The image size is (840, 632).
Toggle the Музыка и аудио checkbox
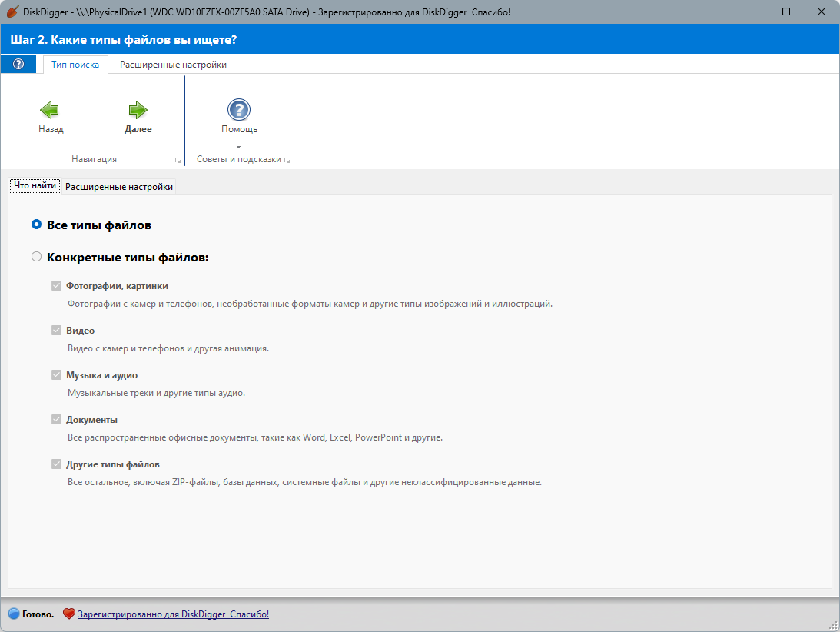tap(56, 374)
